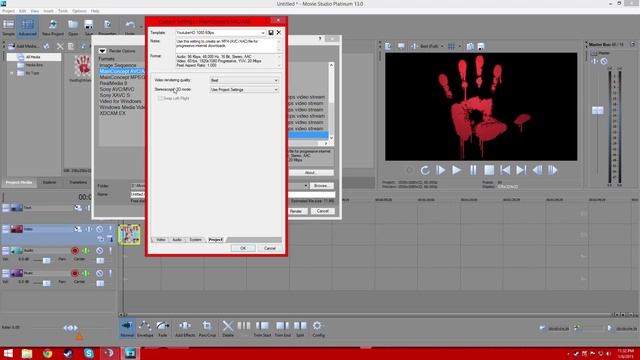
Task: Select the Fade tool
Action: 163,329
